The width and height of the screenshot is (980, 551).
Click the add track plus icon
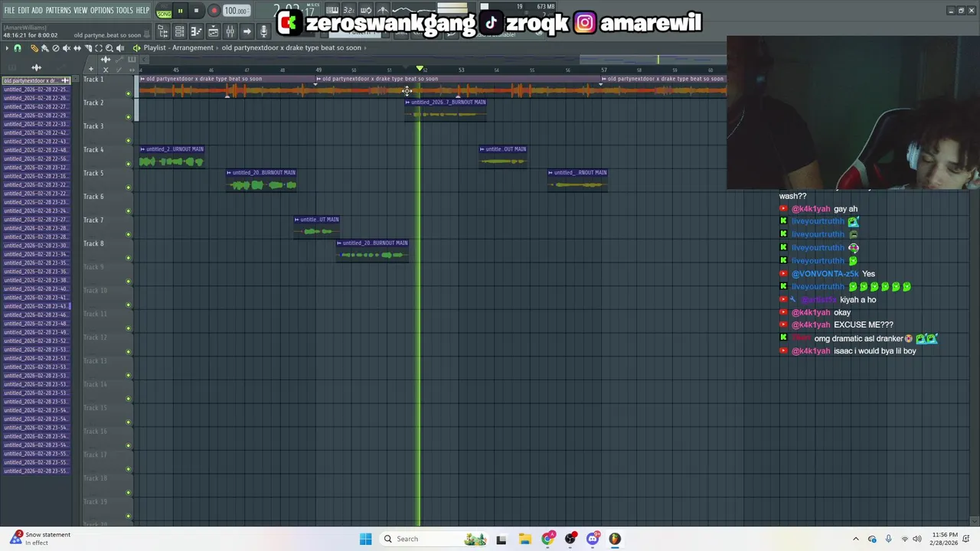pos(91,70)
